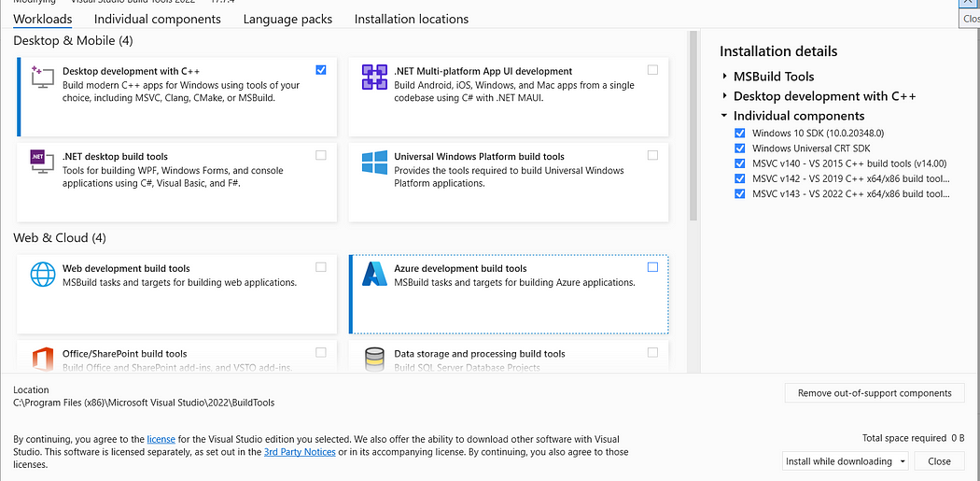Expand Desktop development with C++ details node
This screenshot has width=980, height=481.
724,95
